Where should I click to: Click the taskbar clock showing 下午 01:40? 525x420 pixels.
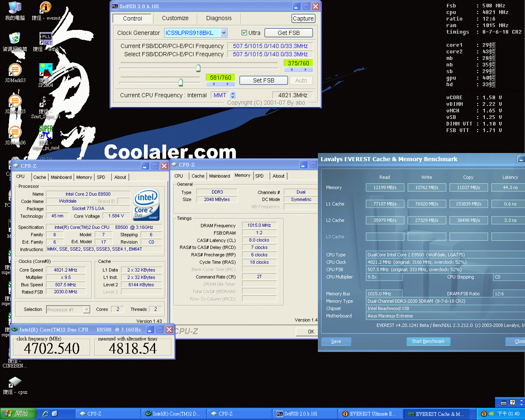(508, 414)
